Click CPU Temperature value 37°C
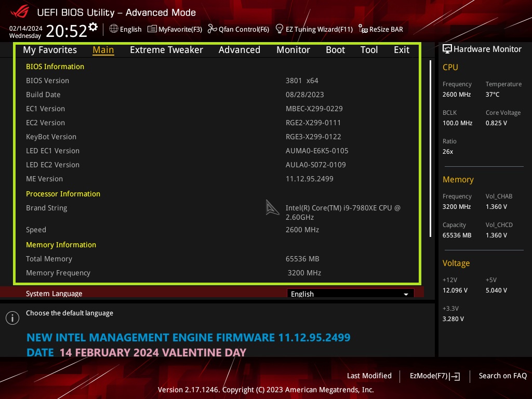532x399 pixels. (493, 95)
